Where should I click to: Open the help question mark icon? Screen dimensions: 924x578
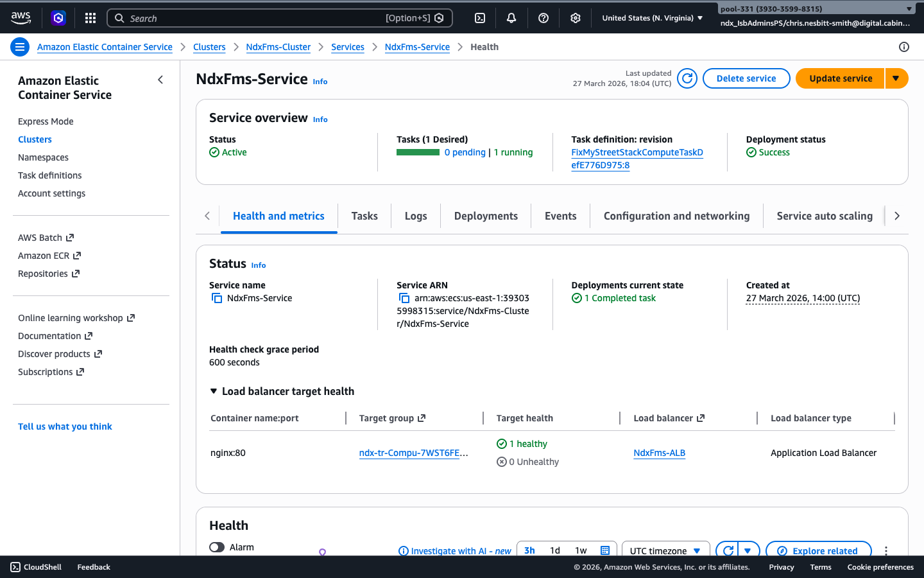click(543, 18)
